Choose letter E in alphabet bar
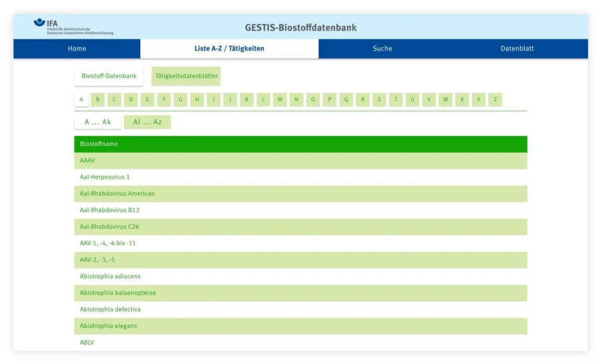Image resolution: width=602 pixels, height=364 pixels. coord(147,99)
